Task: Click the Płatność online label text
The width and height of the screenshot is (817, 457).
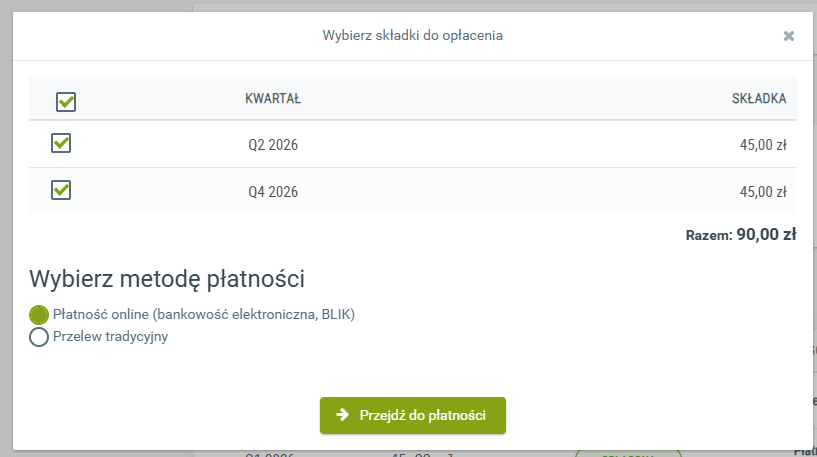Action: (x=204, y=314)
